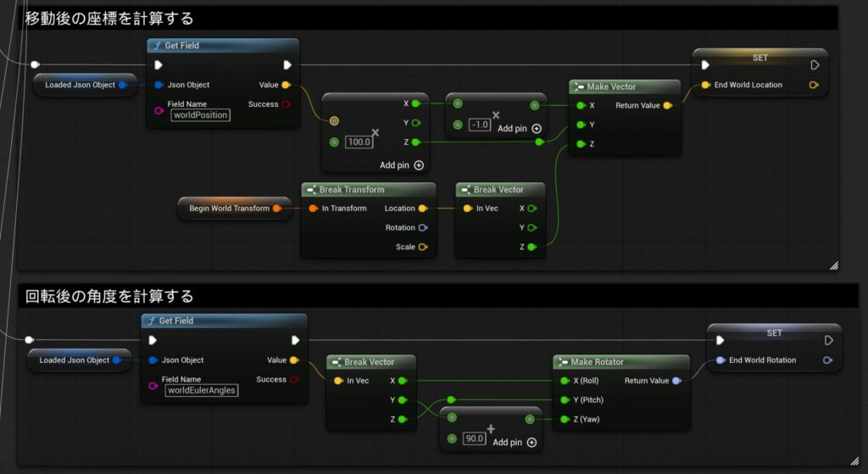Screen dimensions: 868x474
Task: Select the Begin World Transform variable node
Action: click(x=229, y=208)
